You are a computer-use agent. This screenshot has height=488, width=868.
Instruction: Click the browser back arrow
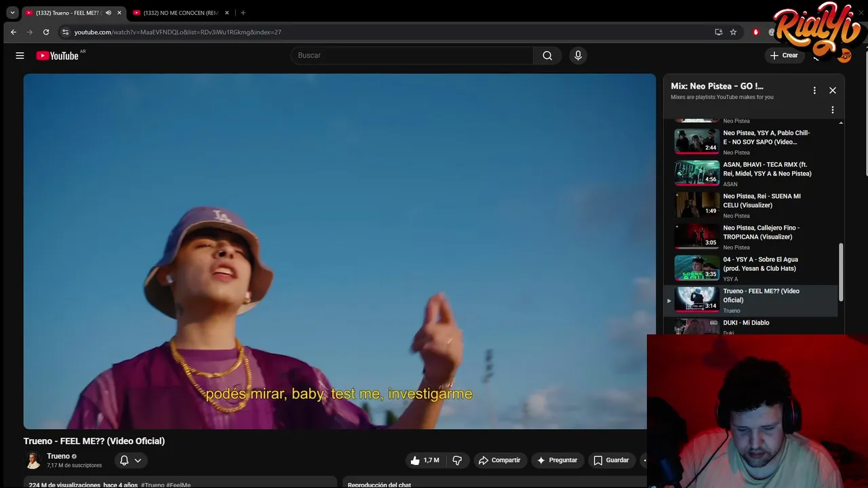tap(13, 32)
